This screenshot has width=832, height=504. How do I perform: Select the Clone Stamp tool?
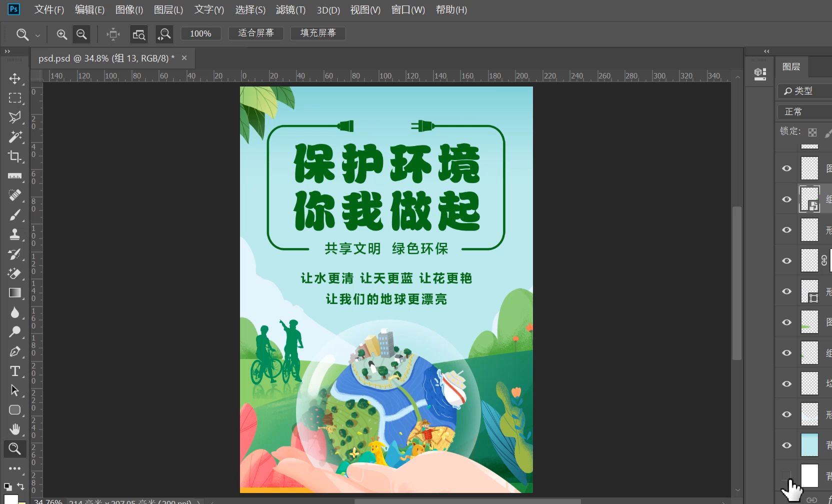[x=15, y=234]
